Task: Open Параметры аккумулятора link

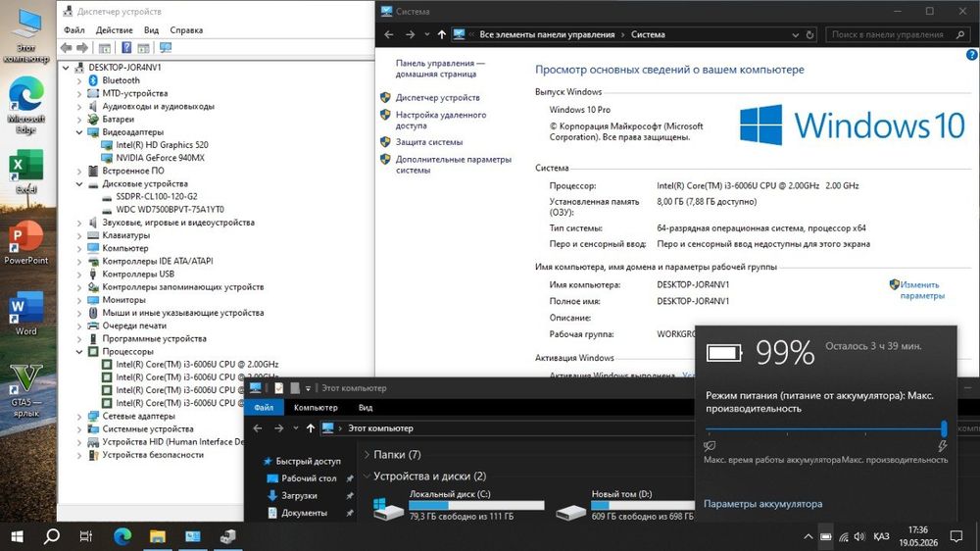Action: pos(762,504)
